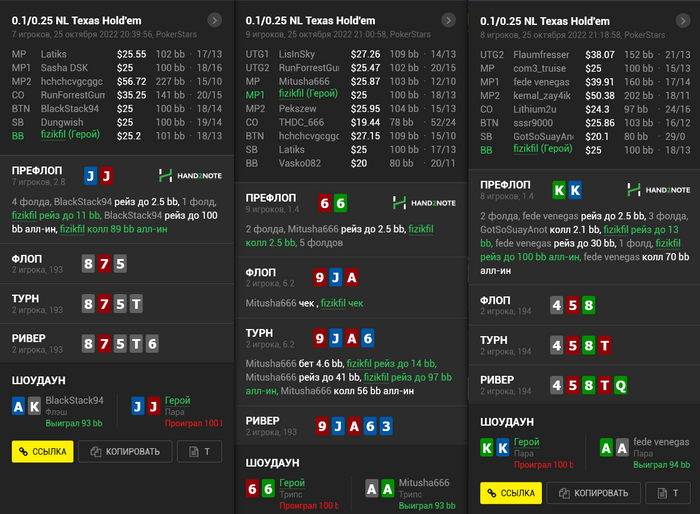Select blue J card in first hand preflop
Screen dimensions: 700x514
tap(91, 176)
